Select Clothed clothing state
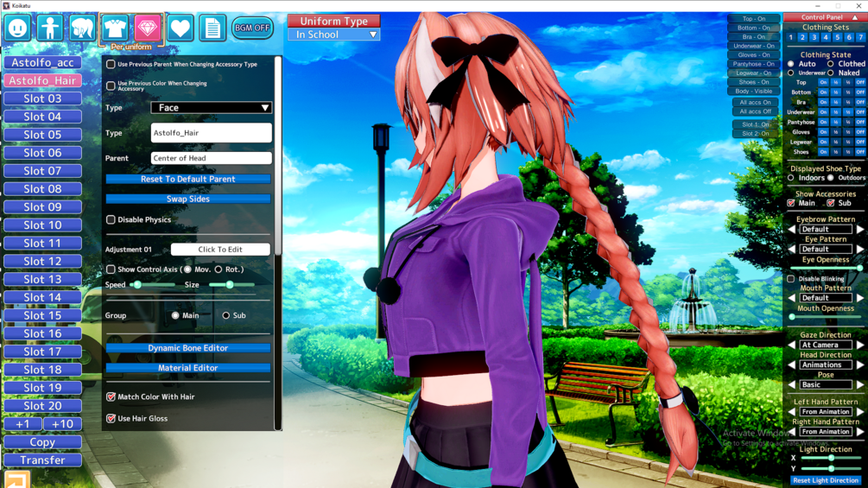 click(830, 64)
